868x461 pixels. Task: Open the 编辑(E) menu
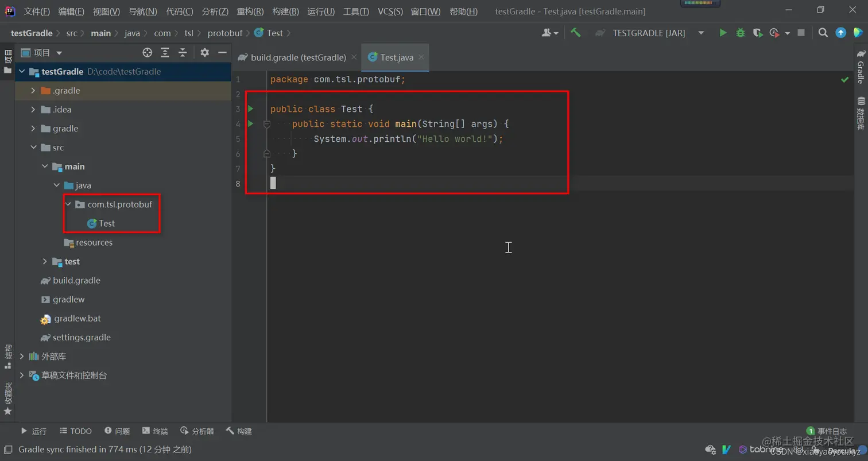click(71, 11)
